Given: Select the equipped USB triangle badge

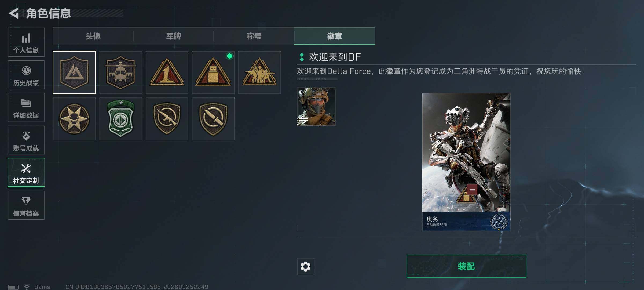Looking at the screenshot, I should coord(213,73).
